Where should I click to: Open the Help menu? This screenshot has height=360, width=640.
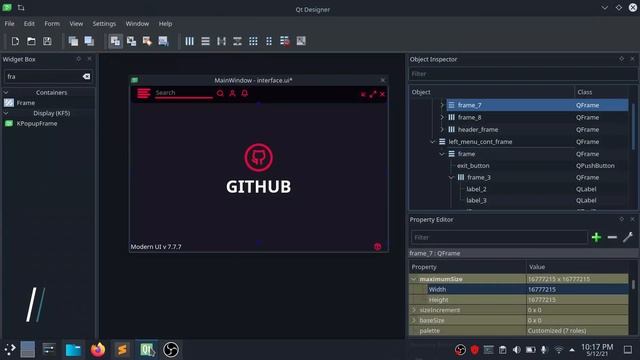(x=165, y=24)
